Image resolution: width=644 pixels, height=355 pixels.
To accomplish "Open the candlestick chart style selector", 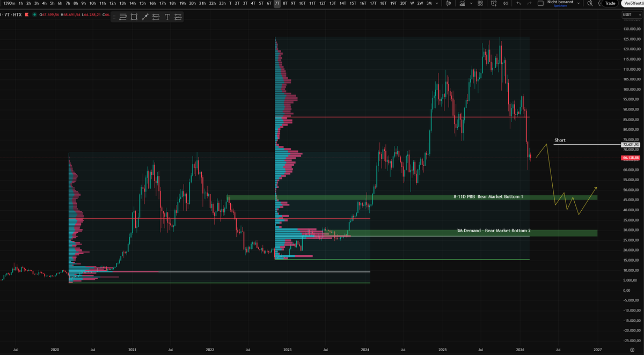I will 449,3.
